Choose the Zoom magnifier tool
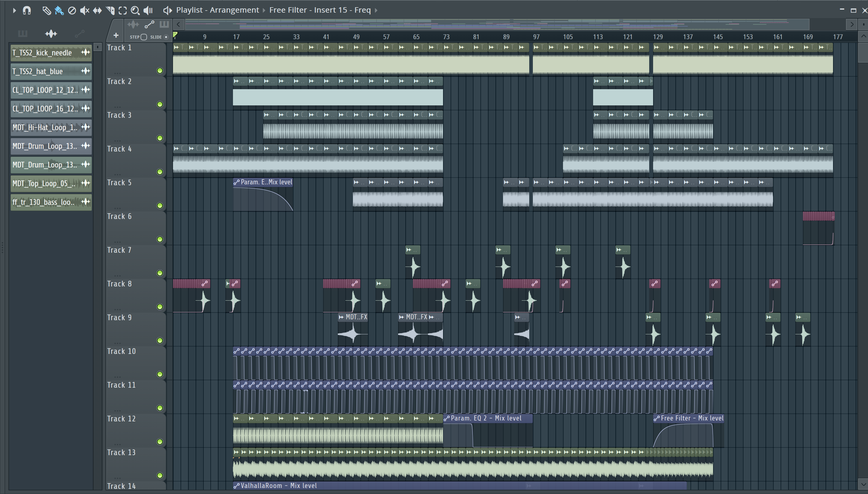The image size is (868, 494). (135, 11)
